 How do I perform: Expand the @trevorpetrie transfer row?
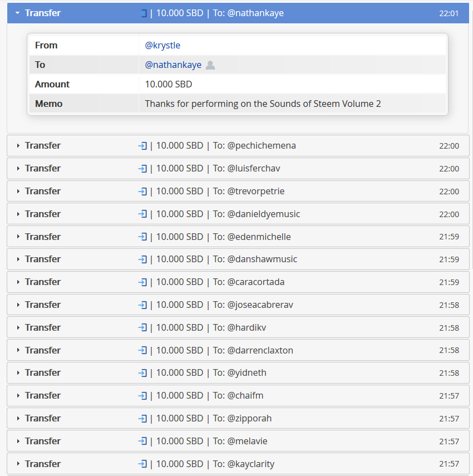(x=238, y=192)
